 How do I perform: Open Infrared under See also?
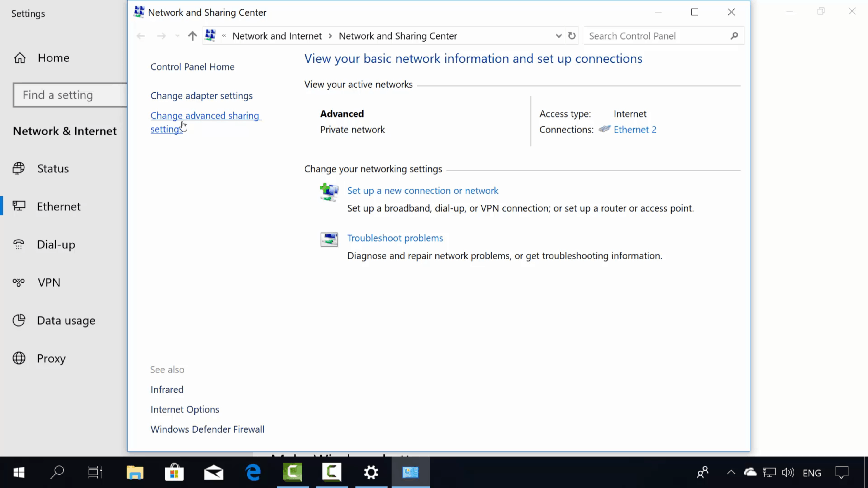[167, 390]
